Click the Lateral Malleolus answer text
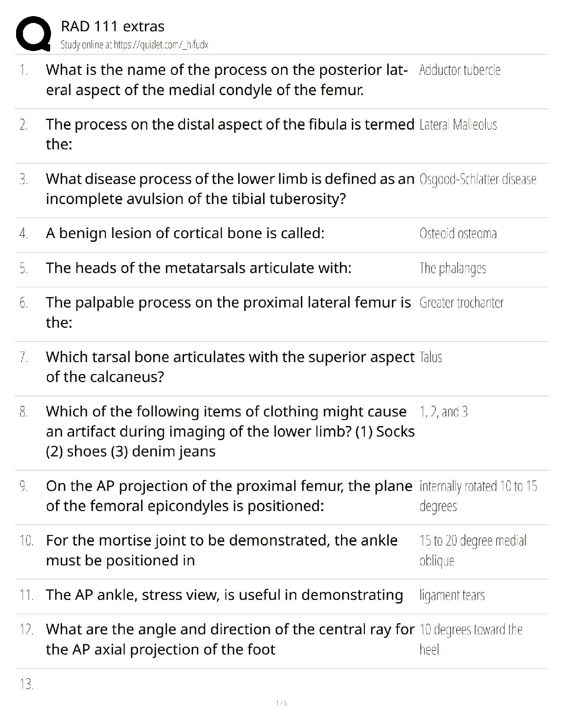 pyautogui.click(x=458, y=125)
